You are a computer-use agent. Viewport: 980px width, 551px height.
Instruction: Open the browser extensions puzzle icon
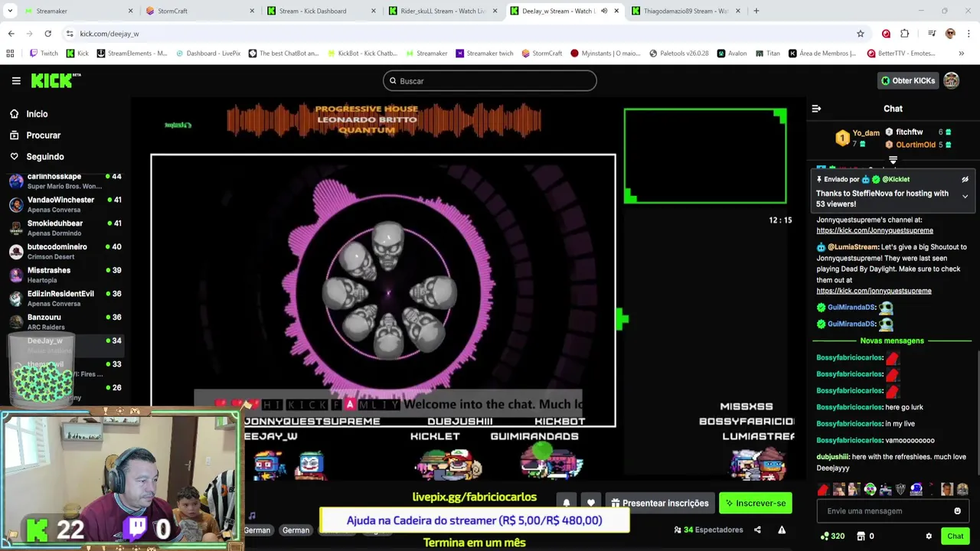click(905, 34)
